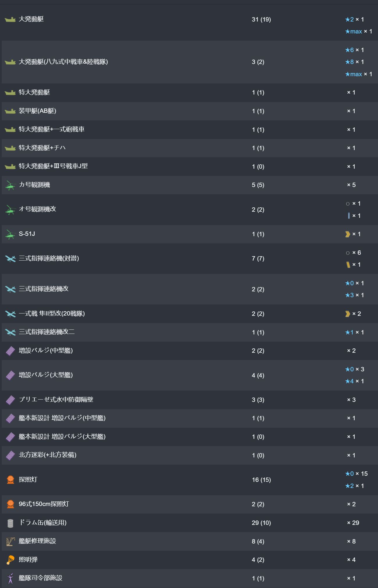Open the 大発動艇(八九式中戦車&陸戦隊) equipment entry
Screen dimensions: 378x588
tap(63, 62)
